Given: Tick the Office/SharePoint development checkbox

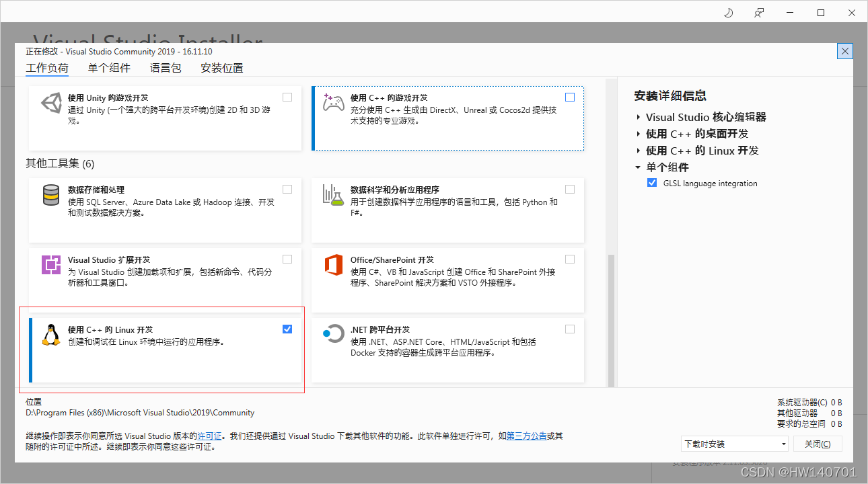Looking at the screenshot, I should [x=570, y=259].
